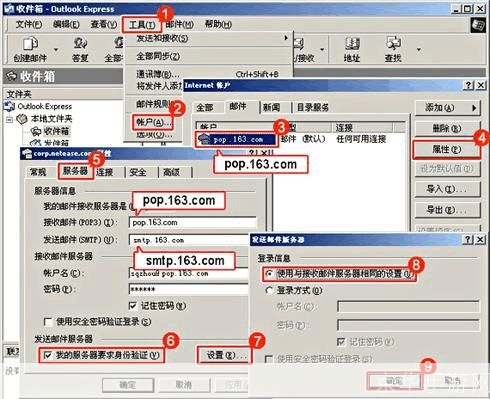
Task: Switch to General (常规) tab in properties
Action: [x=38, y=172]
